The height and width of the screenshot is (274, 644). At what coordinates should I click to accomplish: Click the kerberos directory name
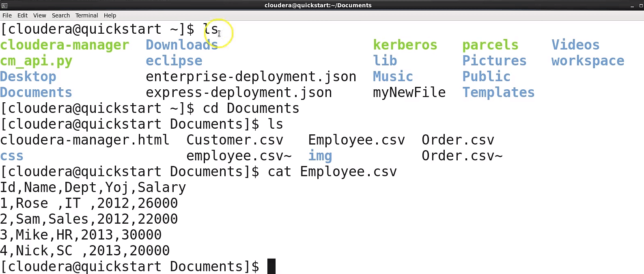405,45
